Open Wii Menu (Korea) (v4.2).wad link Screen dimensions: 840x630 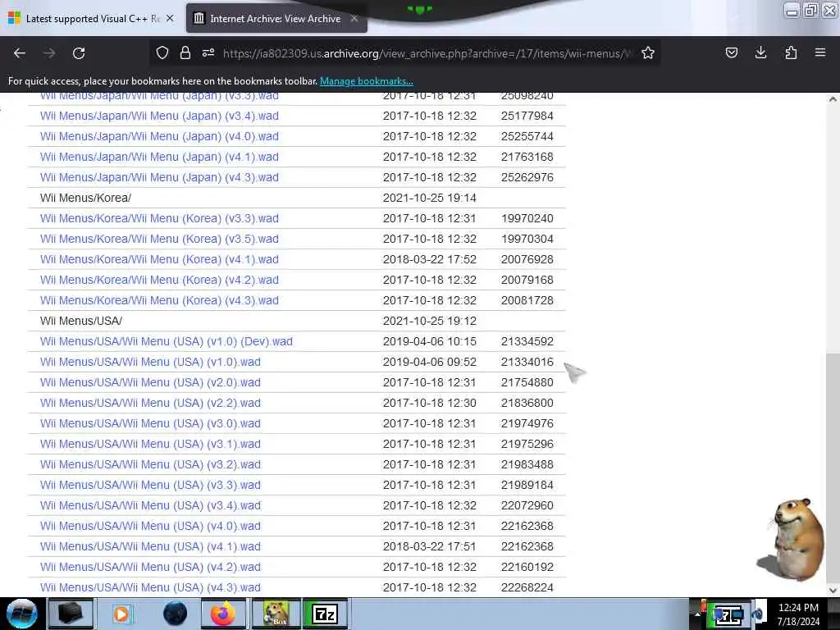159,281
